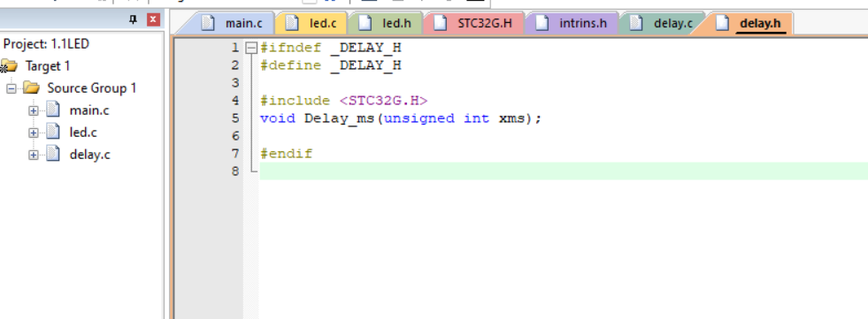Click the Target 1 folder icon
The image size is (868, 319).
pyautogui.click(x=9, y=65)
